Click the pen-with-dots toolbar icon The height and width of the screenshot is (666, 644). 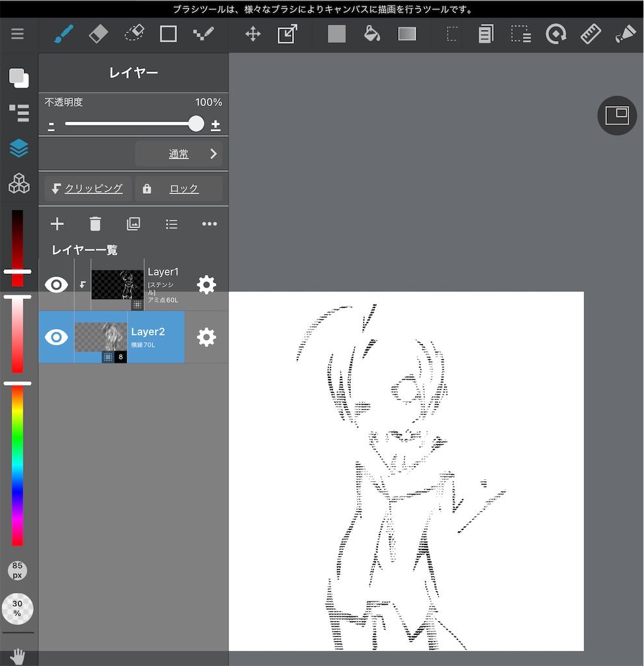625,34
